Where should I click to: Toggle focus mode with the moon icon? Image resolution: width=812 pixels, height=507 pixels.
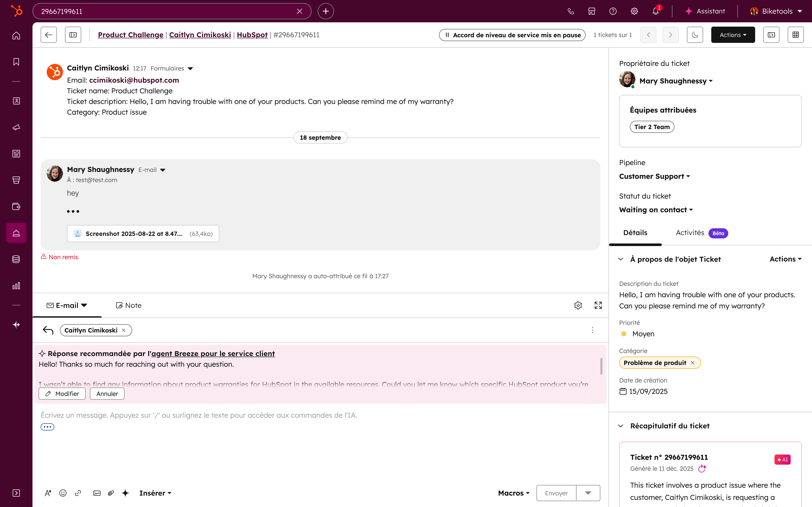click(695, 34)
